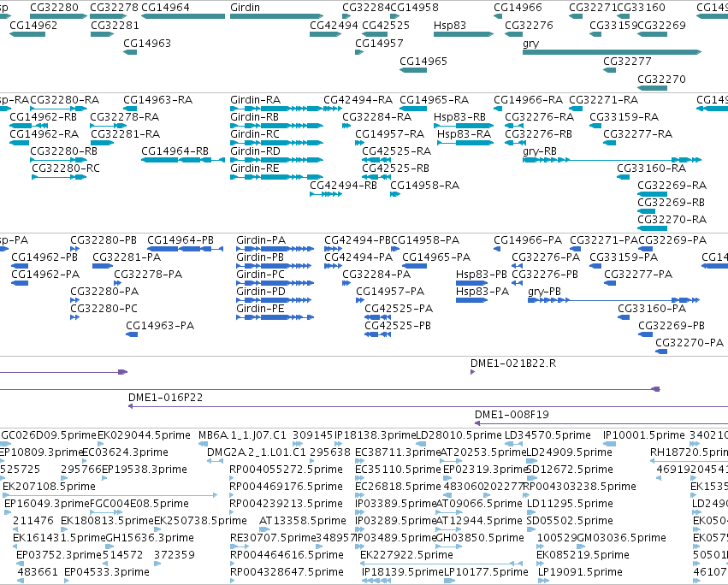
Task: Open gene label CG14963
Action: click(147, 44)
